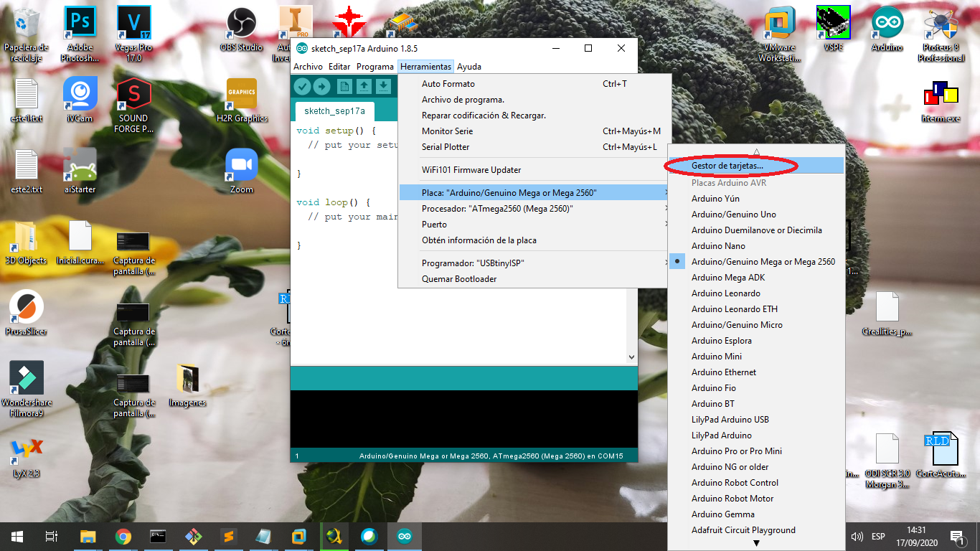980x551 pixels.
Task: Launch WiFi101 Firmware Updater
Action: [534, 170]
